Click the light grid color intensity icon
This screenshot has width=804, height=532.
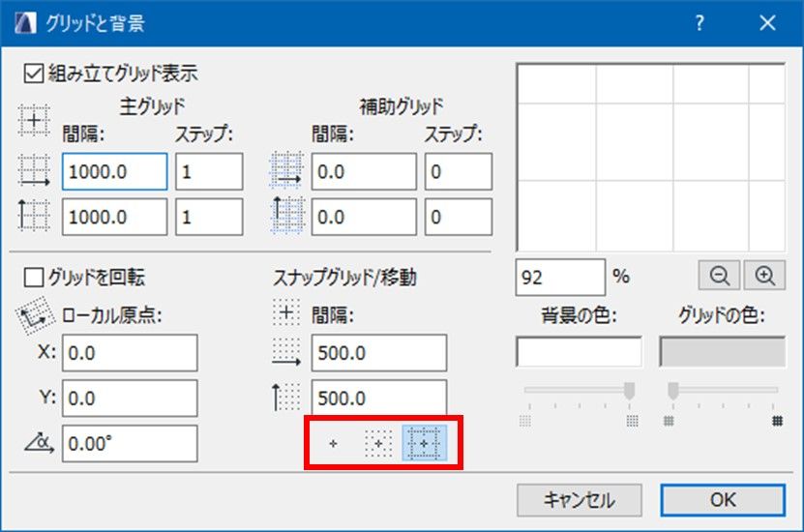pos(669,422)
